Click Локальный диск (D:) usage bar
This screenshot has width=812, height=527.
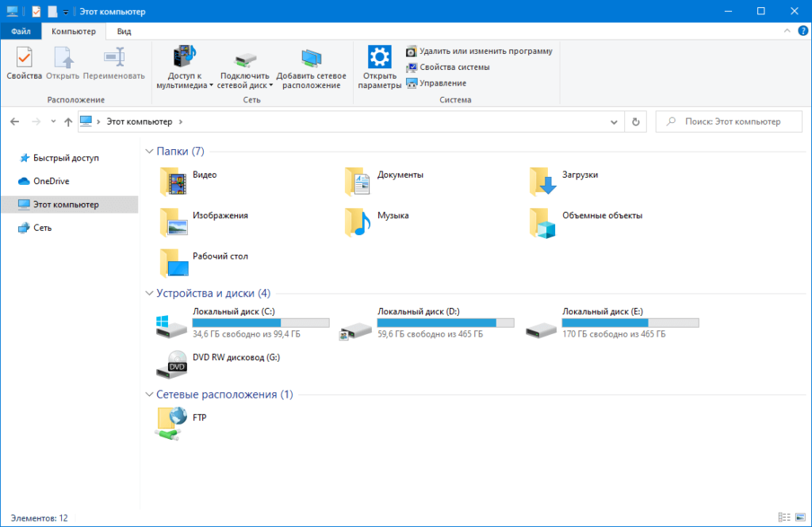pyautogui.click(x=445, y=323)
